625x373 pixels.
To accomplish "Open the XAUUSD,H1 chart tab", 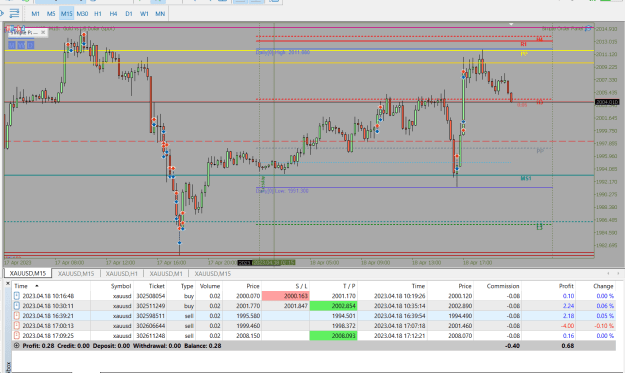I will (x=122, y=273).
